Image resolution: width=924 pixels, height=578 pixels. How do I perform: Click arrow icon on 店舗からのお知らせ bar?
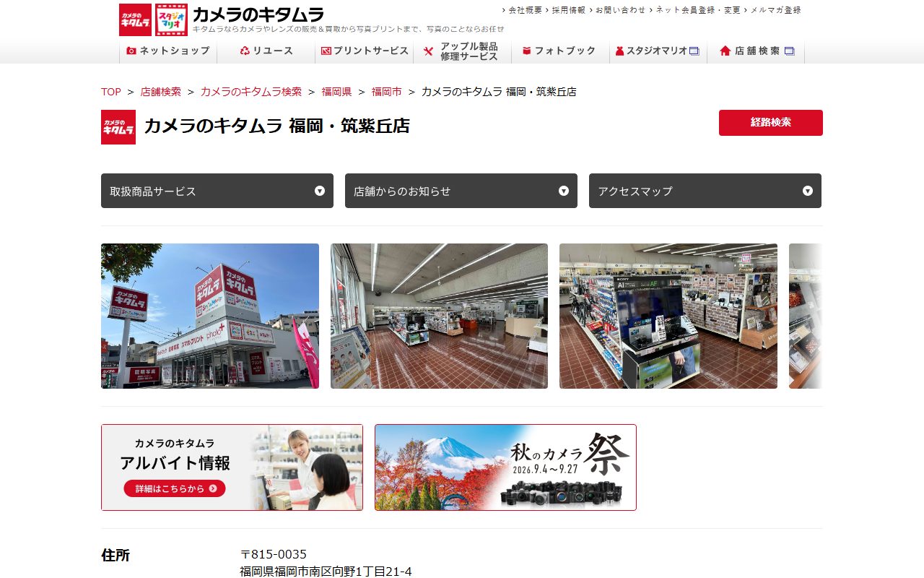pos(564,191)
